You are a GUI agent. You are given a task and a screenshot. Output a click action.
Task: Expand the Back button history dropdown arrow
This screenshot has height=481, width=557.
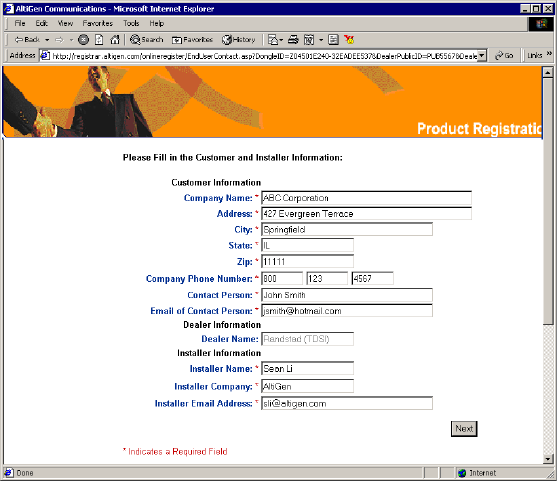click(x=47, y=40)
